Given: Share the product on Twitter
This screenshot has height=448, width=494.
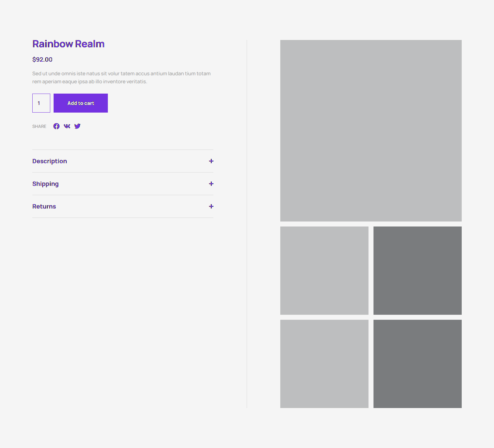Looking at the screenshot, I should (77, 126).
